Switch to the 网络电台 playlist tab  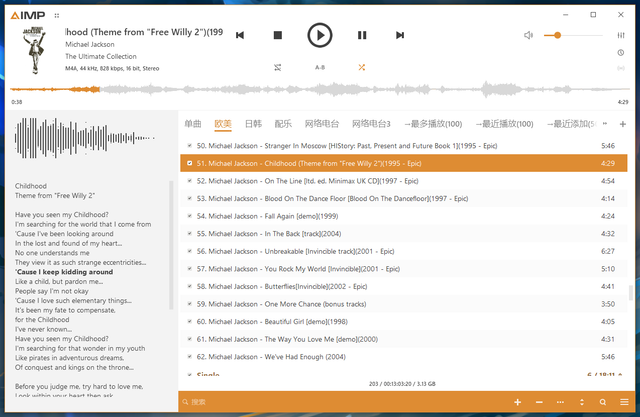[x=322, y=124]
